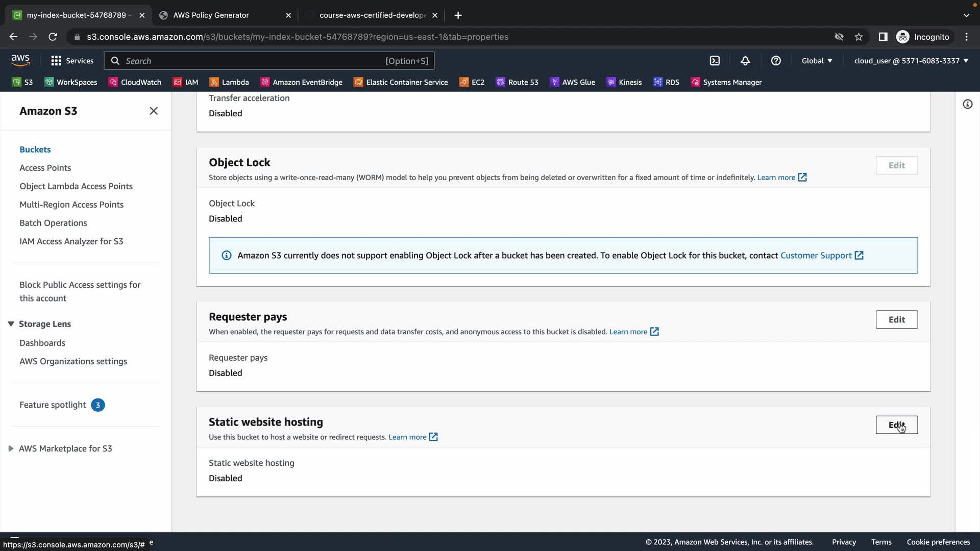Click the Lambda bookmark shortcut

(x=229, y=82)
